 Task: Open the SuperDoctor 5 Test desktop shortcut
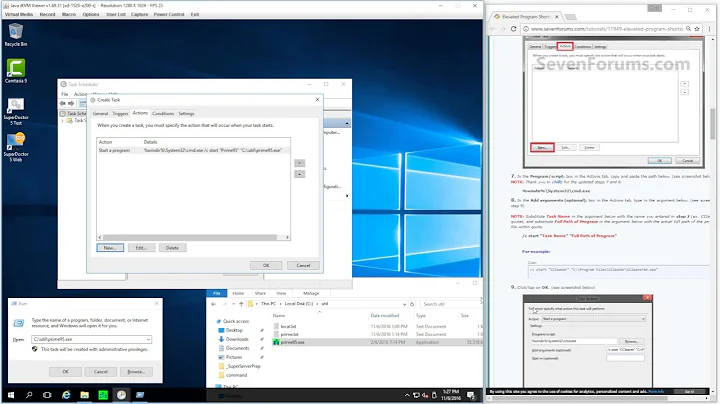tap(16, 112)
